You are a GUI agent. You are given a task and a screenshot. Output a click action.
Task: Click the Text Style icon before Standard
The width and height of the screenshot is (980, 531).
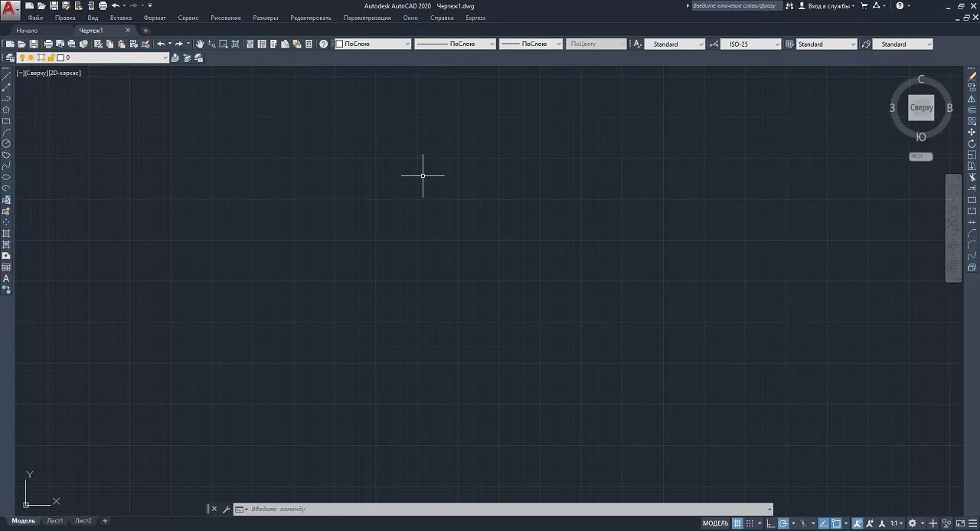(637, 44)
